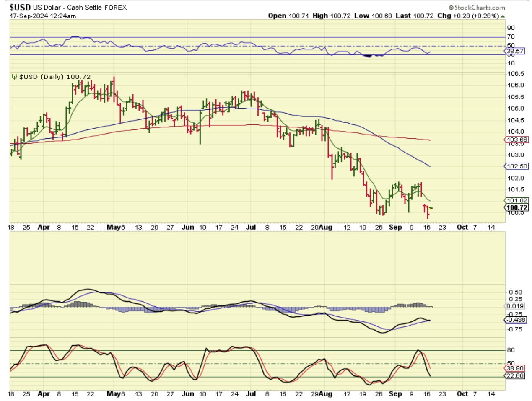Screen dimensions: 532x401
Task: Click the 17-Sep-2024 12:24am timestamp
Action: click(43, 16)
